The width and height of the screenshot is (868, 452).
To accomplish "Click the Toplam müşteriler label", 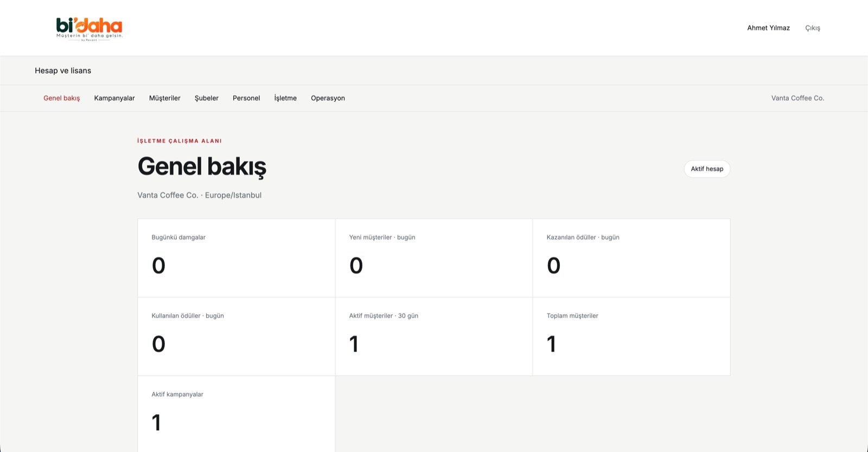I will click(572, 316).
